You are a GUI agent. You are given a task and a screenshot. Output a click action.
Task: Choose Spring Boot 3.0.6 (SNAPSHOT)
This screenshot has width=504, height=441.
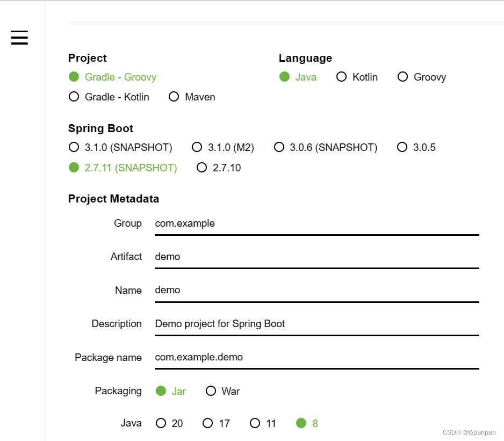click(279, 147)
